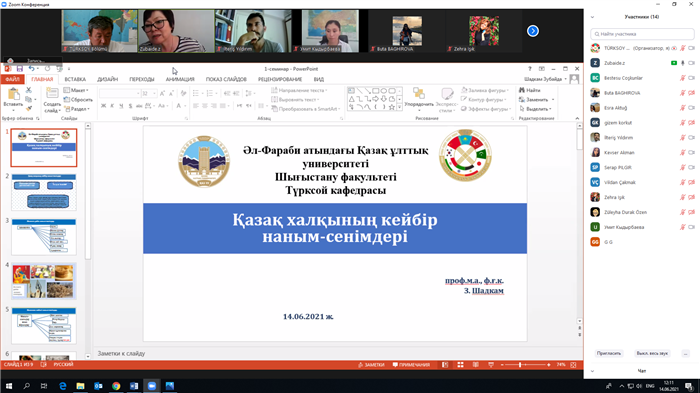This screenshot has width=700, height=393.
Task: Toggle ПРИМЕЧАНИЯ comments pane in status bar
Action: coord(411,365)
